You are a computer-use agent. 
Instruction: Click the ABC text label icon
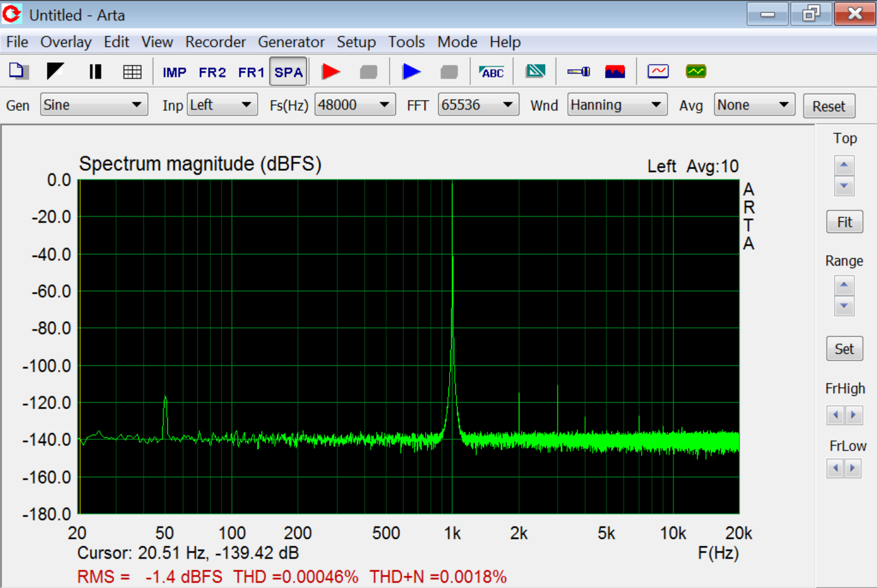pyautogui.click(x=491, y=72)
